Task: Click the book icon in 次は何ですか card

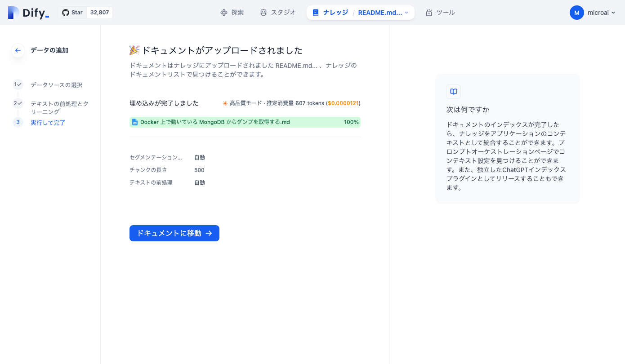Action: (454, 92)
